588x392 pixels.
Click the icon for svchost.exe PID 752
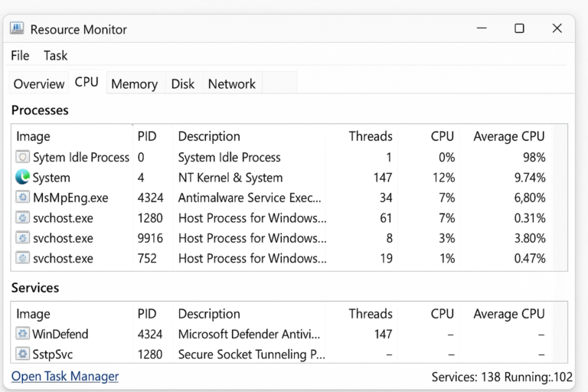click(x=23, y=258)
